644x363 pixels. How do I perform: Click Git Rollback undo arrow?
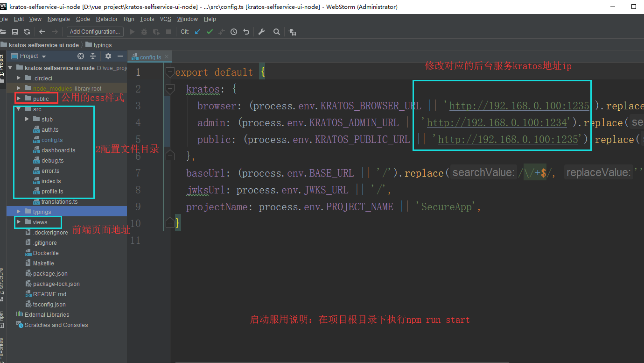pos(246,32)
